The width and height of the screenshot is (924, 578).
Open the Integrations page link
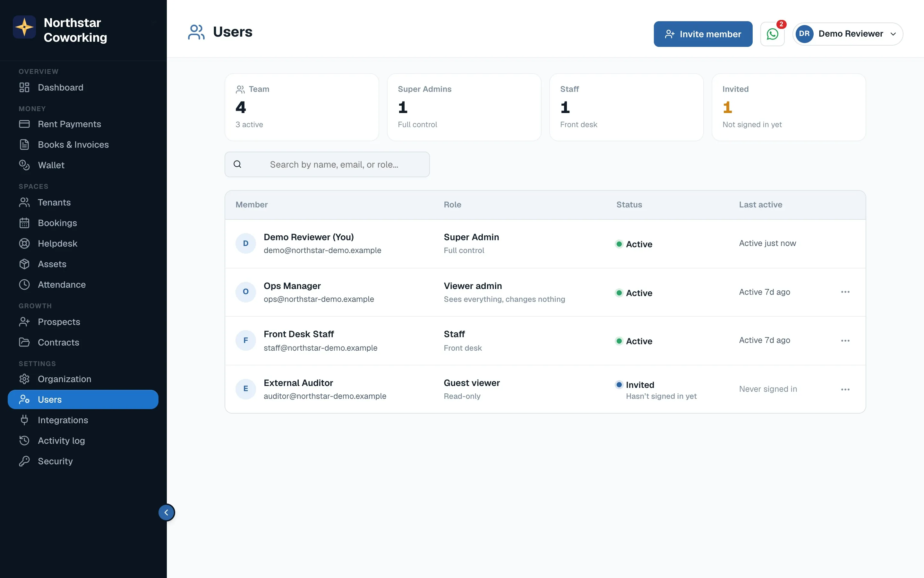(83, 420)
